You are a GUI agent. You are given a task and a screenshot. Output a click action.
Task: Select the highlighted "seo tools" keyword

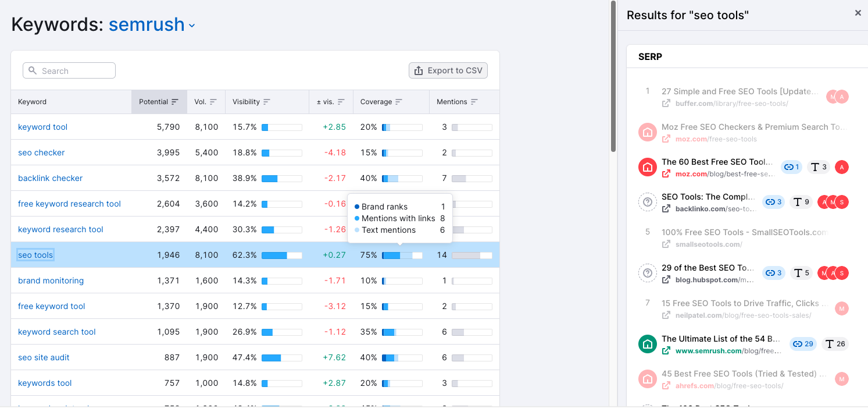[x=35, y=255]
